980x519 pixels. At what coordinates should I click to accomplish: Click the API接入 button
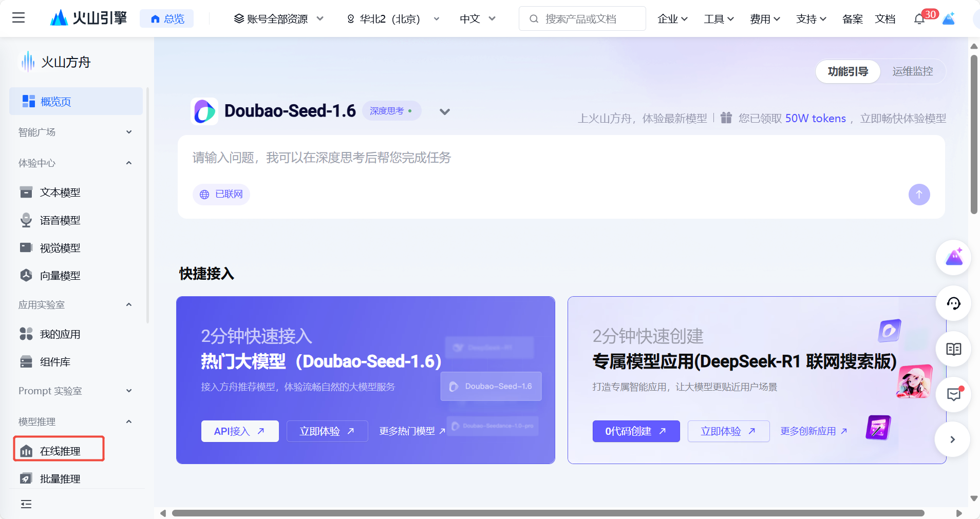[x=240, y=431]
